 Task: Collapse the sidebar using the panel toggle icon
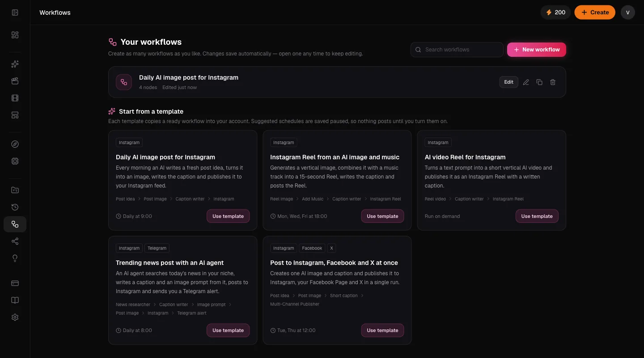[15, 13]
